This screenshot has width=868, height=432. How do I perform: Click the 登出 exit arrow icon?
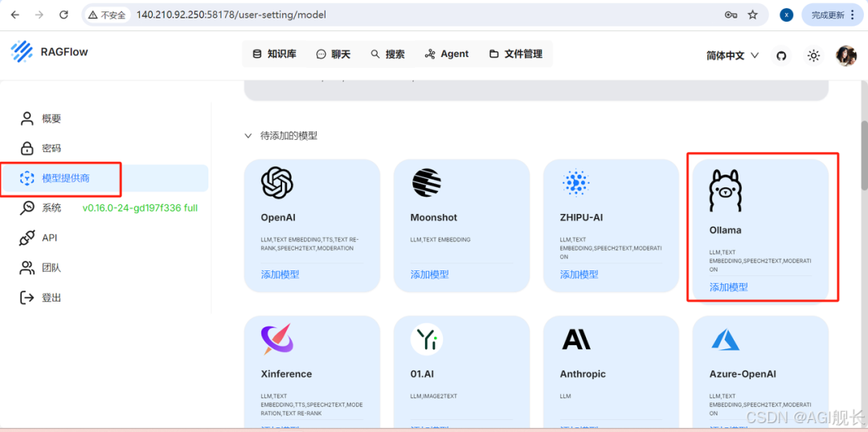coord(27,298)
